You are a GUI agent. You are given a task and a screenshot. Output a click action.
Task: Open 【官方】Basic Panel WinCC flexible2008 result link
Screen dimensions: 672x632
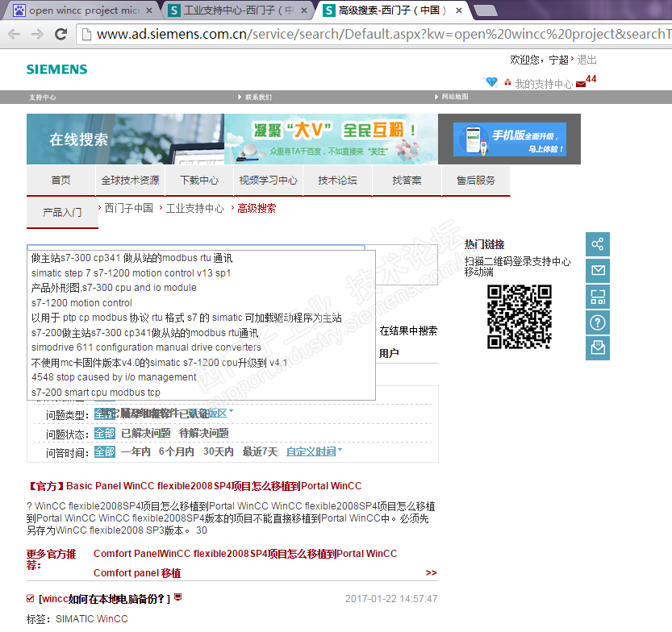pos(194,486)
